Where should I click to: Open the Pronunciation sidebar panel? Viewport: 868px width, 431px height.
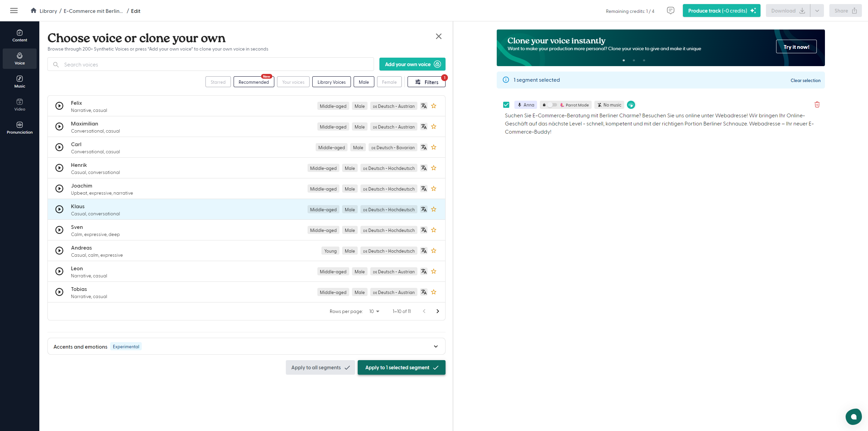20,128
